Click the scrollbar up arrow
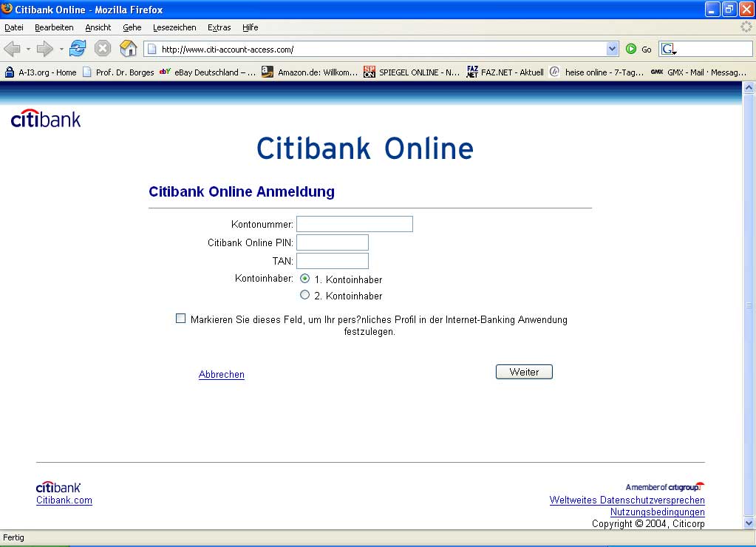Viewport: 756px width, 547px height. coord(749,87)
